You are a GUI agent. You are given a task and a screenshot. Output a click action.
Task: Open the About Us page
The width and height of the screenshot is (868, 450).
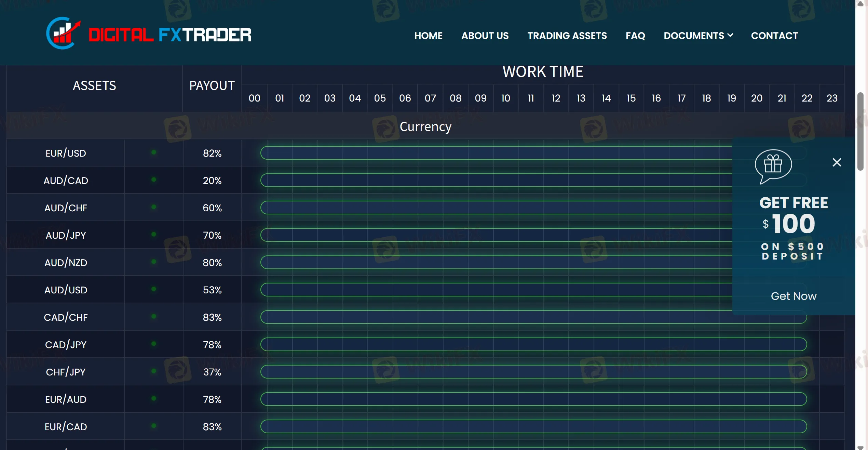(x=485, y=36)
